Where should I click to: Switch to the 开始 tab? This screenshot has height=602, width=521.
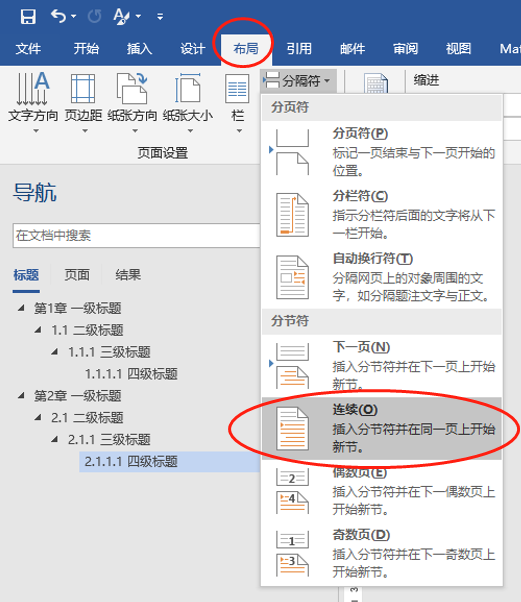coord(86,49)
